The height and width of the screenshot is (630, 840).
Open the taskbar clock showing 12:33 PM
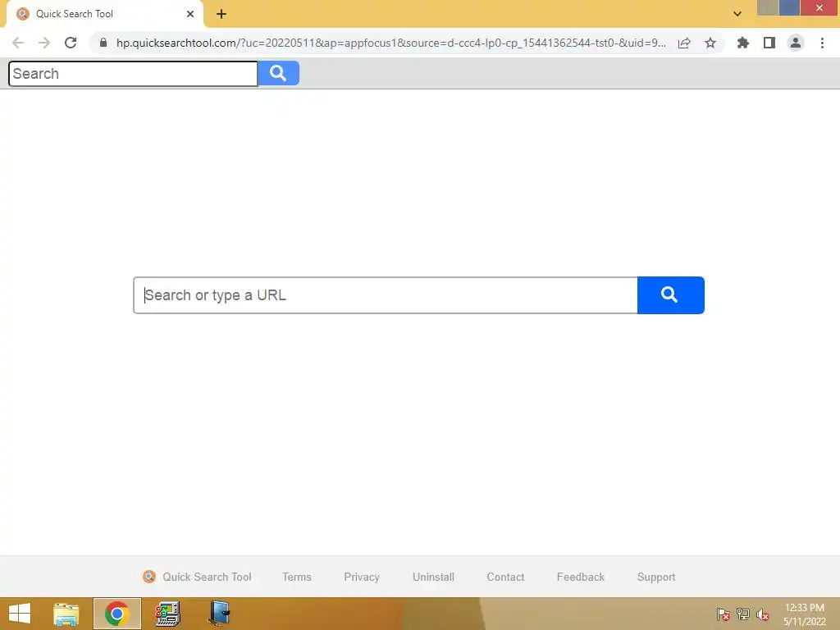pyautogui.click(x=804, y=614)
